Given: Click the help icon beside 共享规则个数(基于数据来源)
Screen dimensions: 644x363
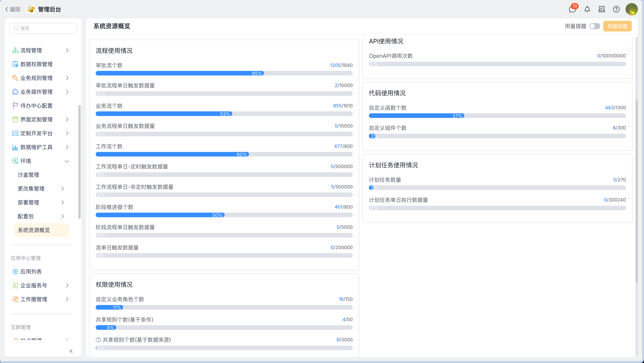Looking at the screenshot, I should point(98,340).
